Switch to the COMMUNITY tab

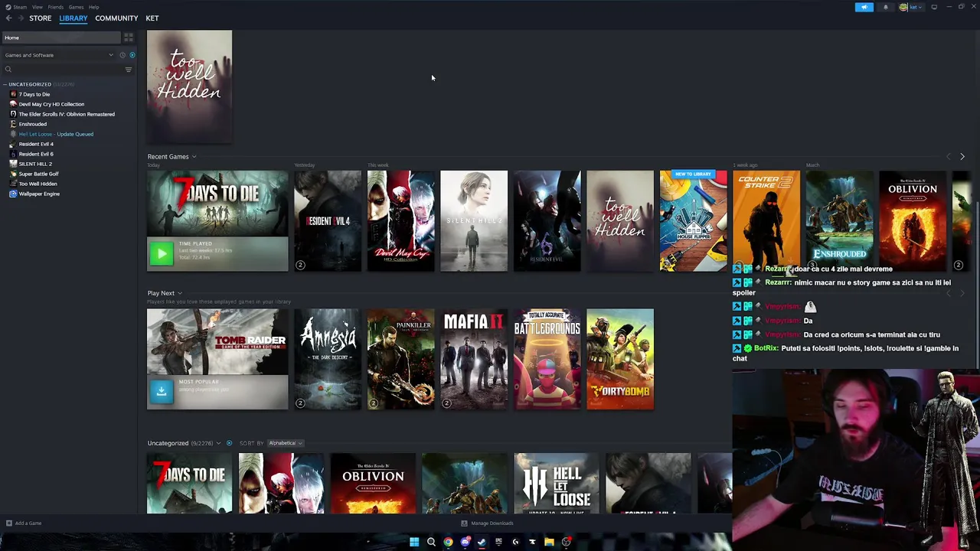pos(116,18)
